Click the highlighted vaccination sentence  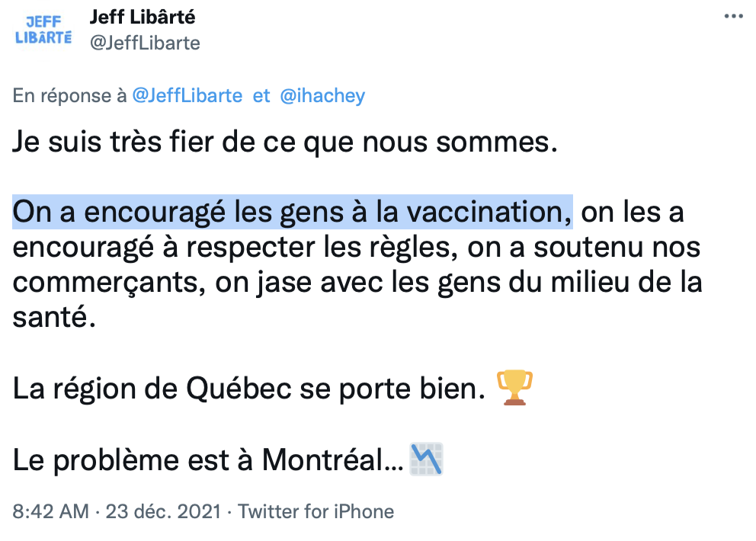[x=292, y=213]
